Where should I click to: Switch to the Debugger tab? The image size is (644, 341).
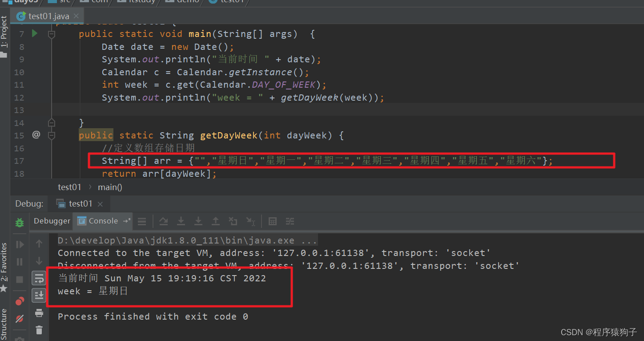(x=52, y=221)
